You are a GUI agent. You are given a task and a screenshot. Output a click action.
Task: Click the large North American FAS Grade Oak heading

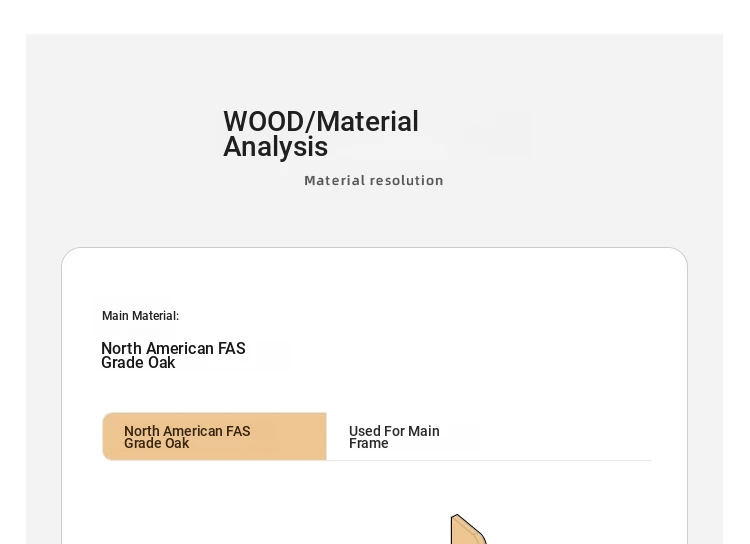[173, 355]
